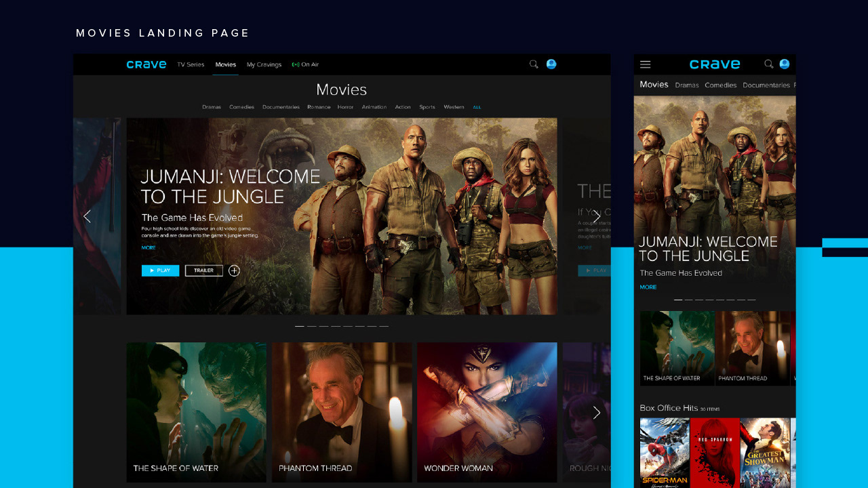This screenshot has width=868, height=488.
Task: Open The Shape of Water mobile thumbnail
Action: coord(677,348)
